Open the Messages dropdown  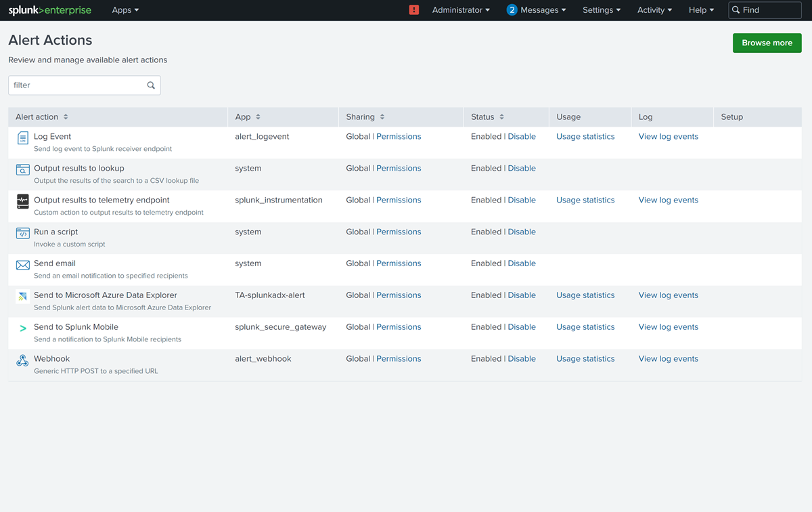tap(537, 10)
